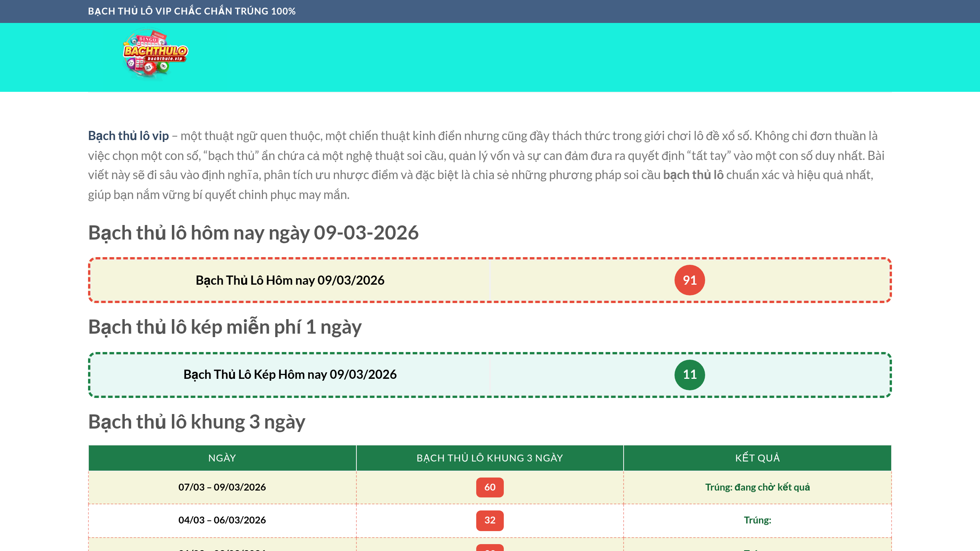The height and width of the screenshot is (551, 980).
Task: Click the BẠCH THỦ LÔ KHUNG 3 NGÀY header
Action: click(490, 458)
